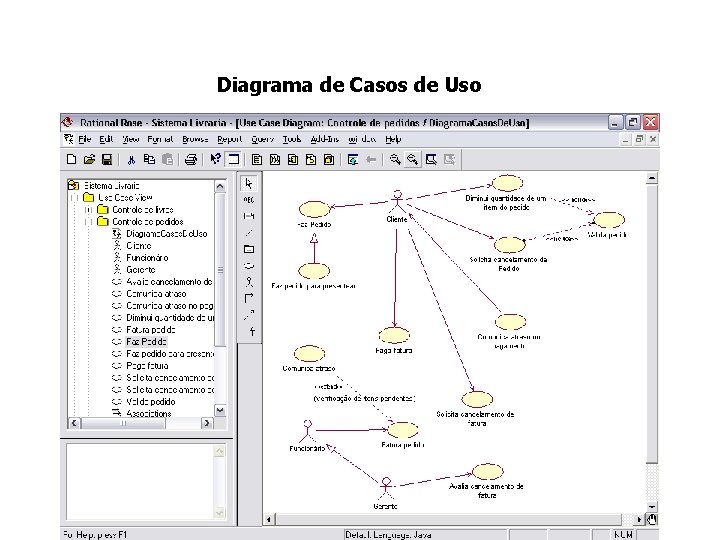
Task: Select the Unidirectional Association tool
Action: [249, 298]
